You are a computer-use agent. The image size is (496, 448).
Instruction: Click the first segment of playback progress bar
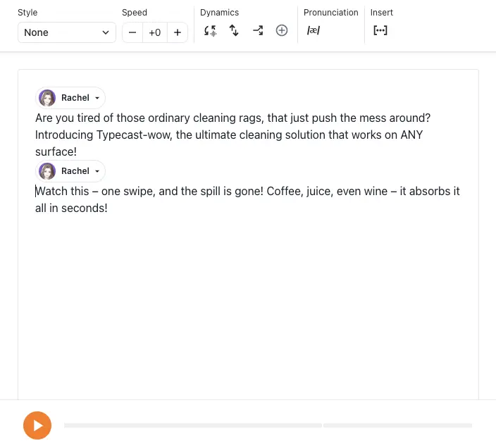[193, 425]
